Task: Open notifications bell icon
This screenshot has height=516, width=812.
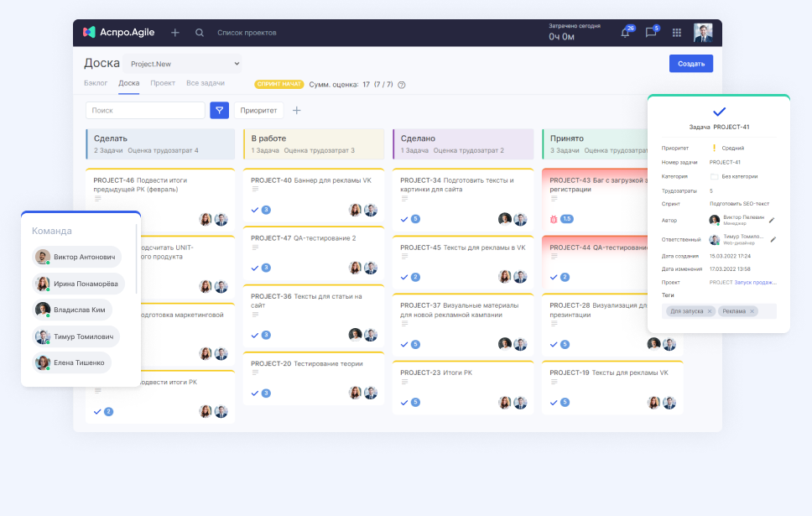Action: pos(625,33)
